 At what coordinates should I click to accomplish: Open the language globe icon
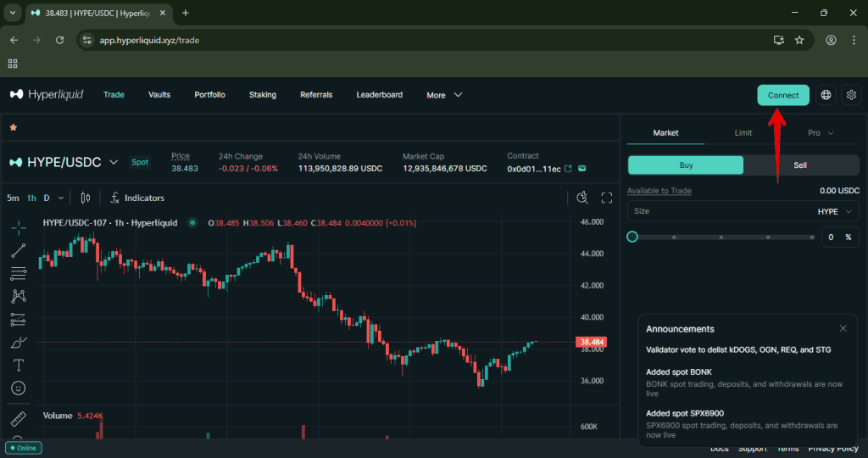[826, 95]
